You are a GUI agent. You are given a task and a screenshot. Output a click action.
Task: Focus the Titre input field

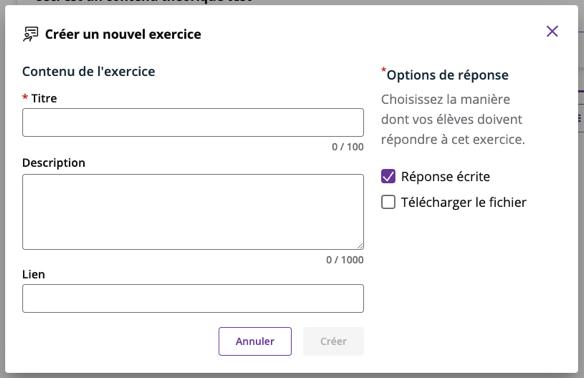[x=193, y=123]
